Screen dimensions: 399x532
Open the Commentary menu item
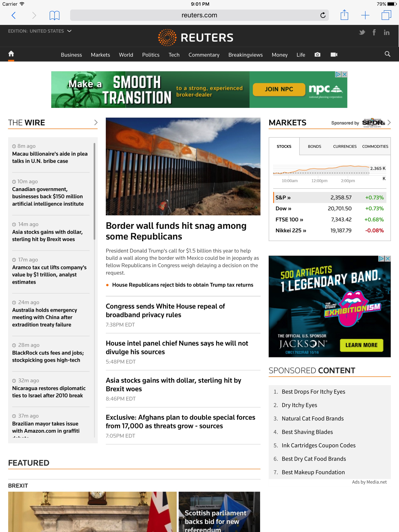[x=204, y=55]
